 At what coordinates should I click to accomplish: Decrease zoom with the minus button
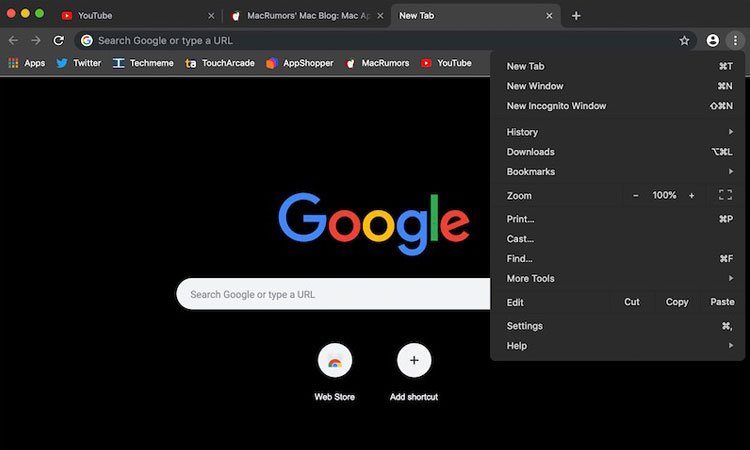pos(635,195)
